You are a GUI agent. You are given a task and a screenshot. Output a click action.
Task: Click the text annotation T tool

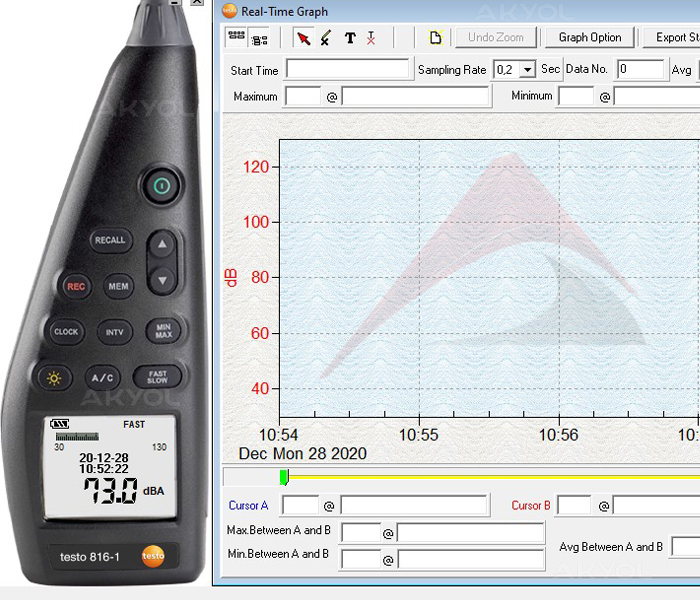pos(349,38)
